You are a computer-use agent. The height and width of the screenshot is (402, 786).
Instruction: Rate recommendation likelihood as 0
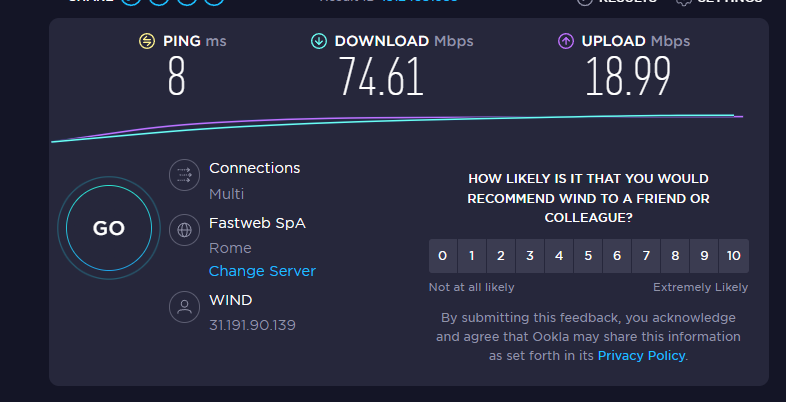tap(442, 256)
